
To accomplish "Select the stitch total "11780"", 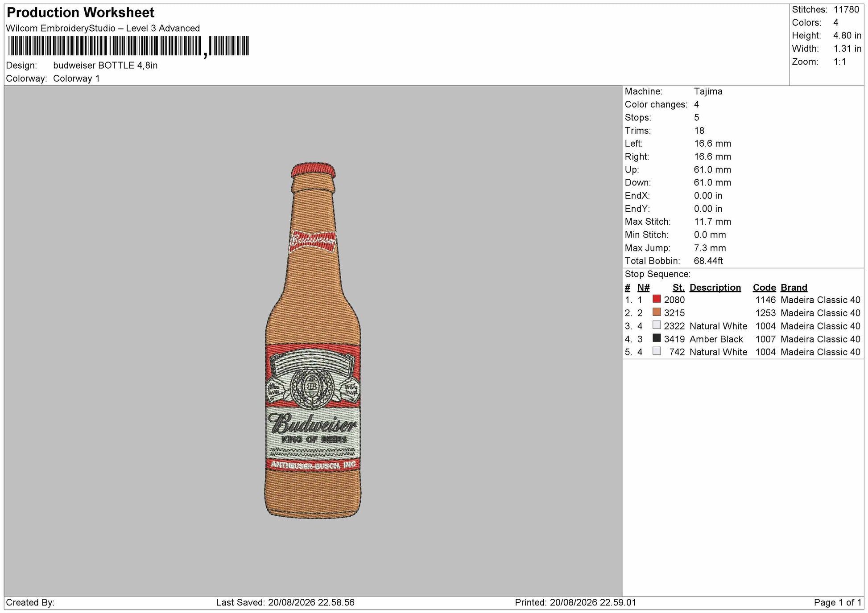I will [x=846, y=9].
